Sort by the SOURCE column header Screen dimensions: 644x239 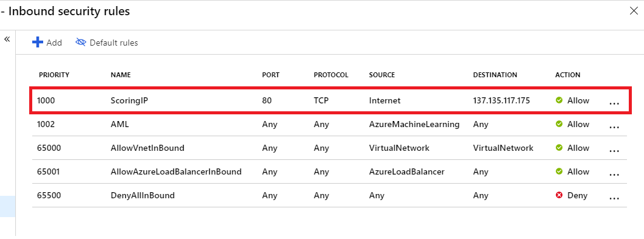382,75
